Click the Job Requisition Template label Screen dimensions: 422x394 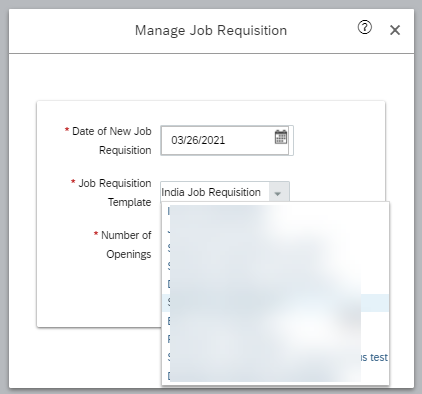115,193
